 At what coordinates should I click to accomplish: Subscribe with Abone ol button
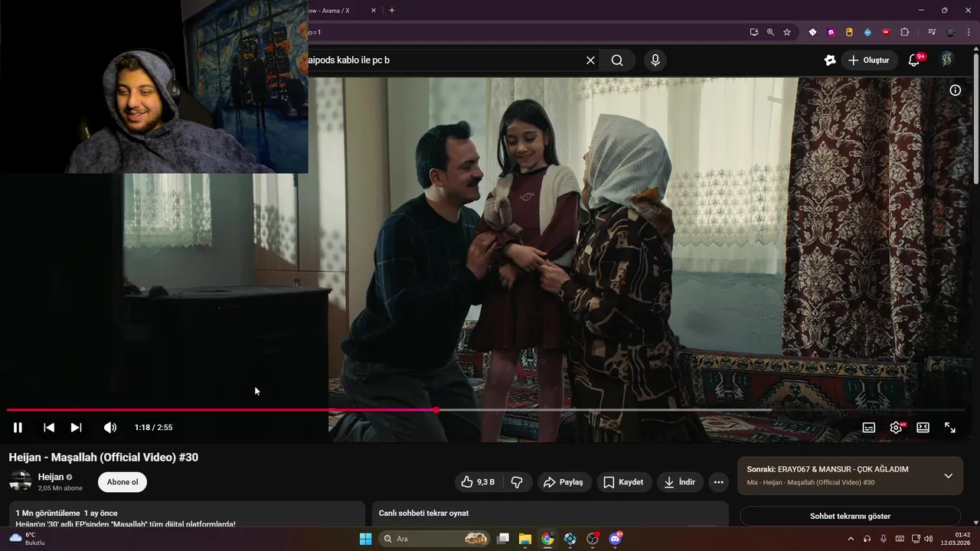[x=122, y=482]
